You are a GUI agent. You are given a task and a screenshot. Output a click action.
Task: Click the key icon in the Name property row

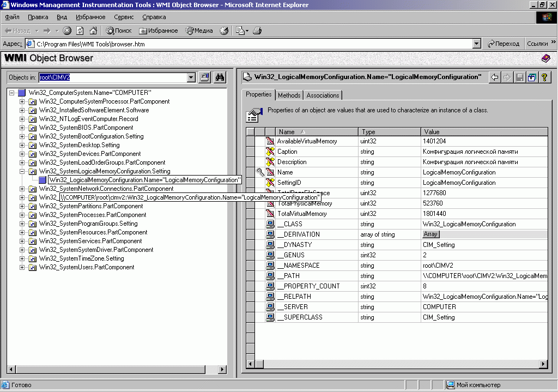click(260, 172)
